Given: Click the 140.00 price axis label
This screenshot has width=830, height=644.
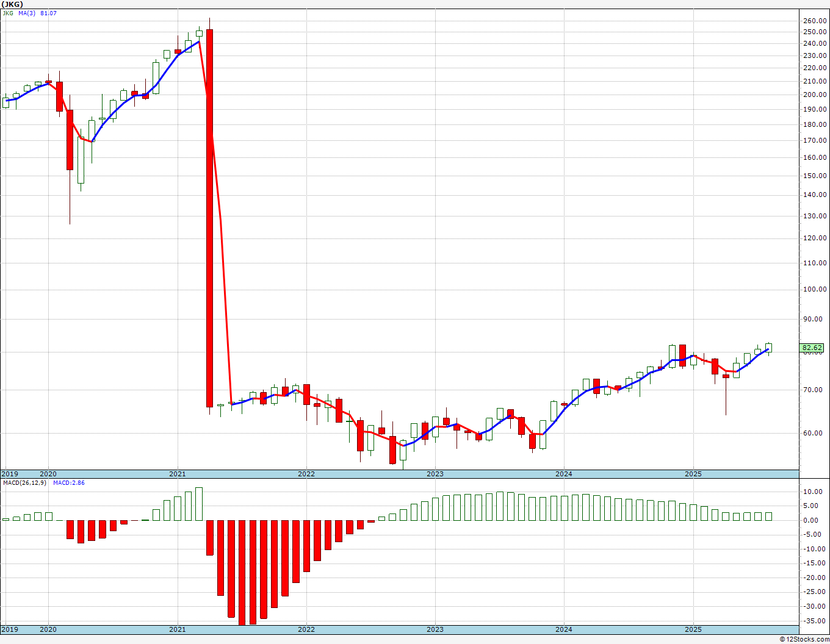Looking at the screenshot, I should coord(815,195).
